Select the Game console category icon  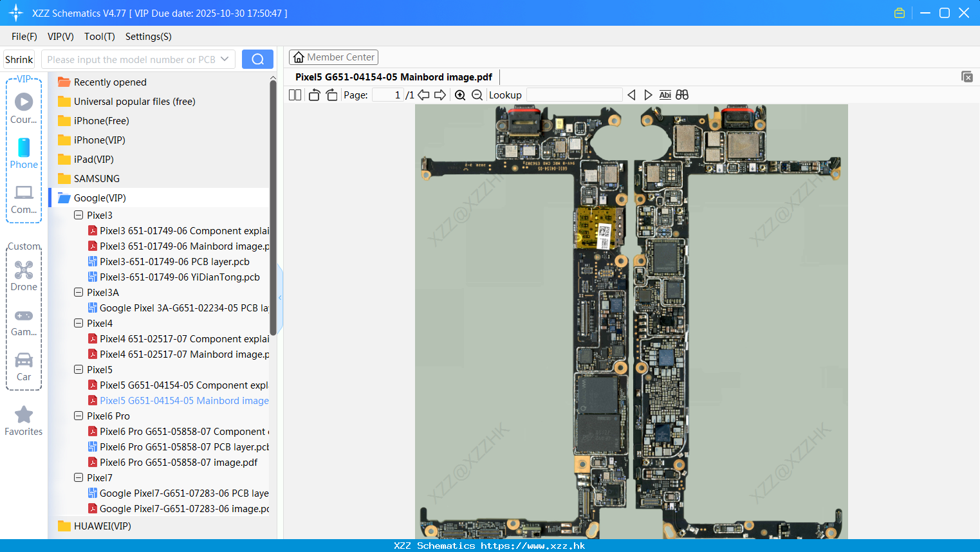click(24, 322)
